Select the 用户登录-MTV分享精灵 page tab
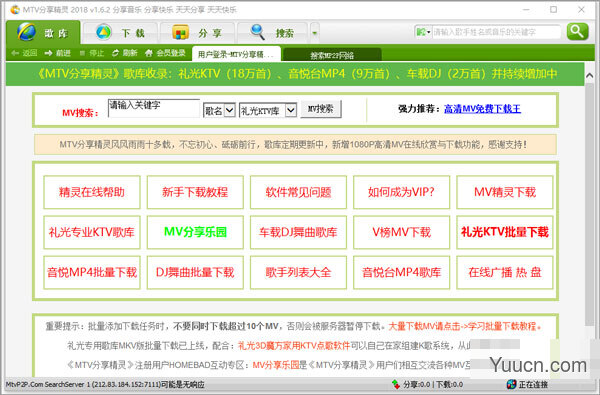 236,54
